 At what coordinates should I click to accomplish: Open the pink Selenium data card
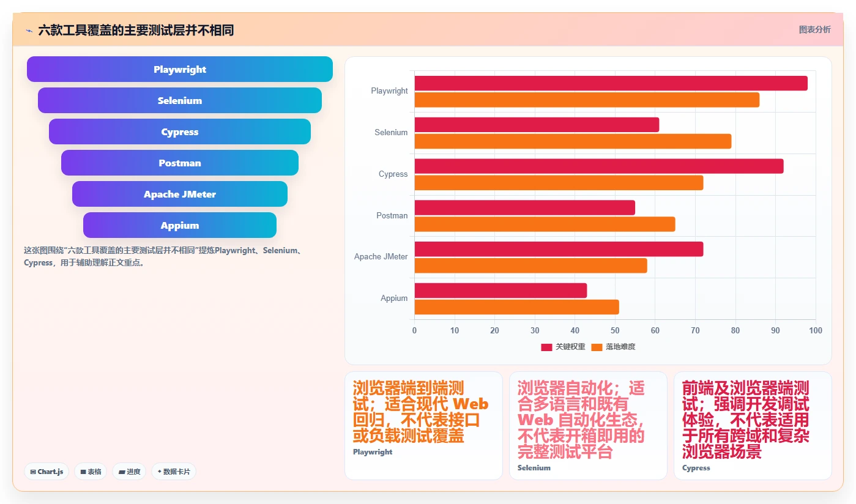coord(588,426)
